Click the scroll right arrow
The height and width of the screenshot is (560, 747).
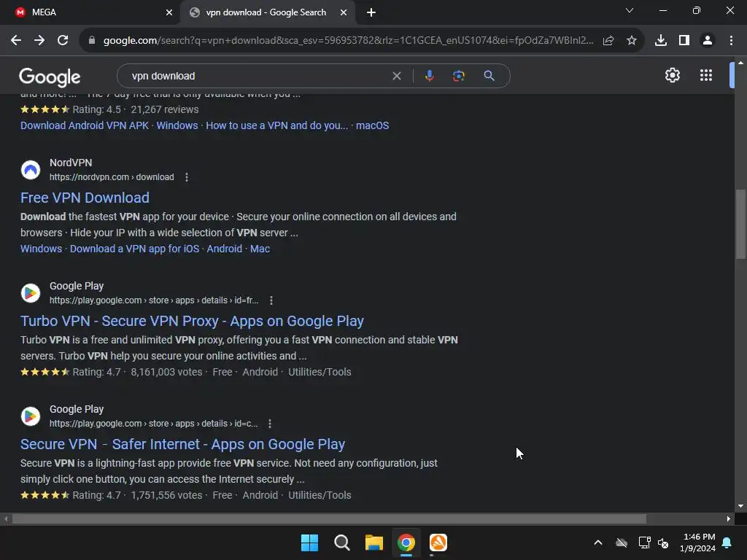coord(729,518)
